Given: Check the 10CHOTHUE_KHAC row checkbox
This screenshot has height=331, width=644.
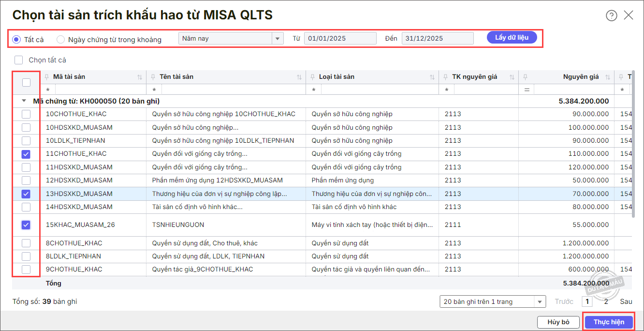Looking at the screenshot, I should (26, 114).
